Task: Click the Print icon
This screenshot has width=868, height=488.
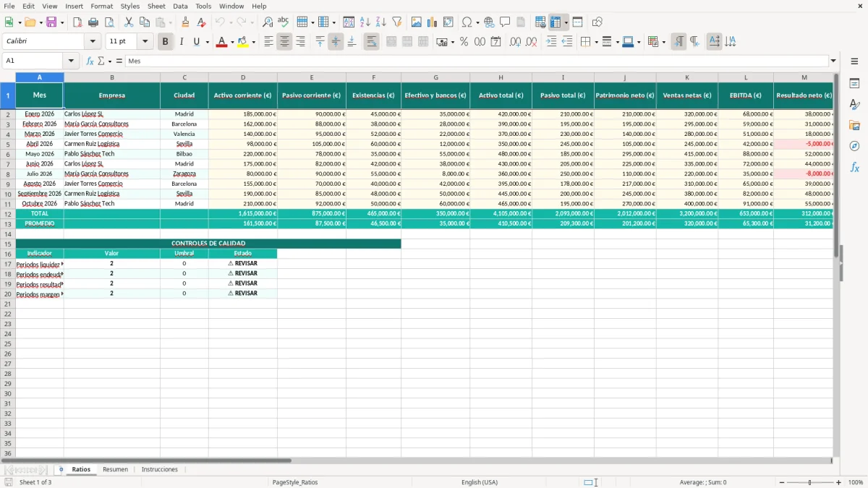Action: click(93, 22)
